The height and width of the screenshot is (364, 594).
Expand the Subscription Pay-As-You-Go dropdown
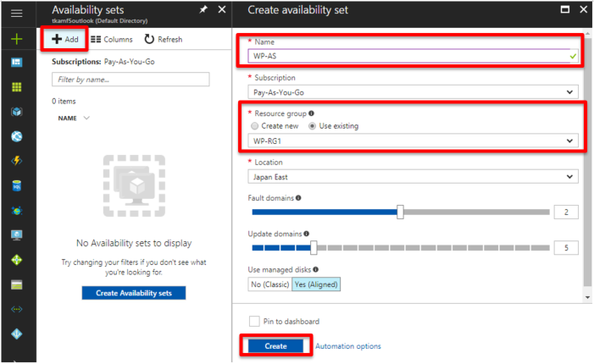click(413, 92)
